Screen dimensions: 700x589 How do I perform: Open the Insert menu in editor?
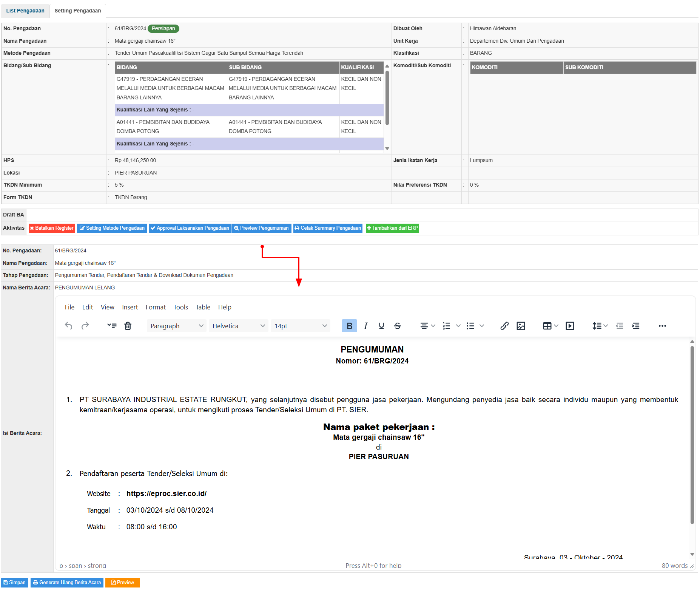(x=130, y=308)
